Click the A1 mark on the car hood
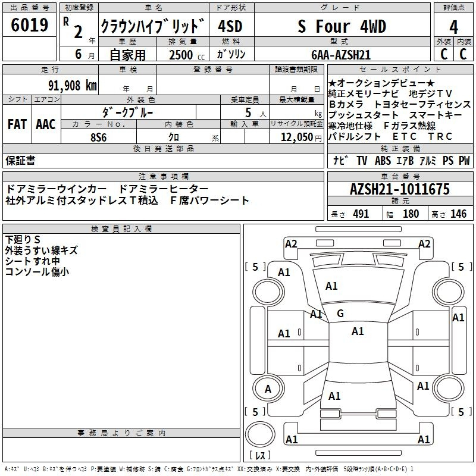 (x=331, y=286)
